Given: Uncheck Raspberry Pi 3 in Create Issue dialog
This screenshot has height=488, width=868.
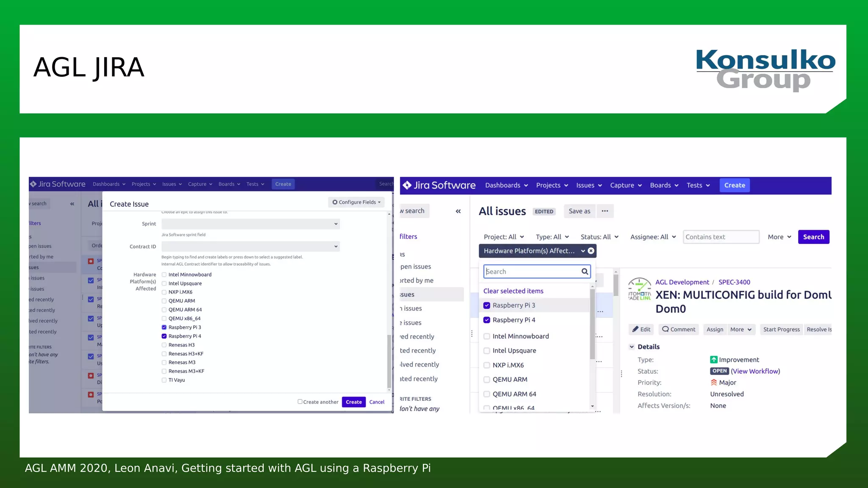Looking at the screenshot, I should click(164, 327).
